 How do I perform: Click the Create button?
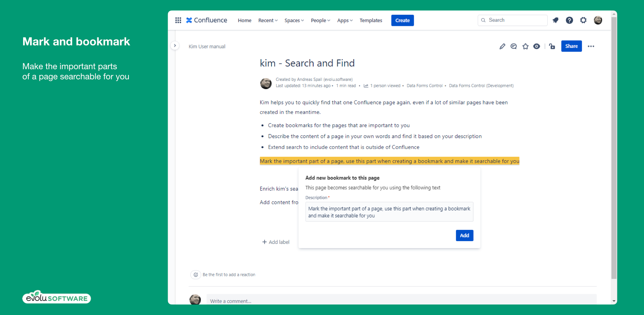point(402,20)
